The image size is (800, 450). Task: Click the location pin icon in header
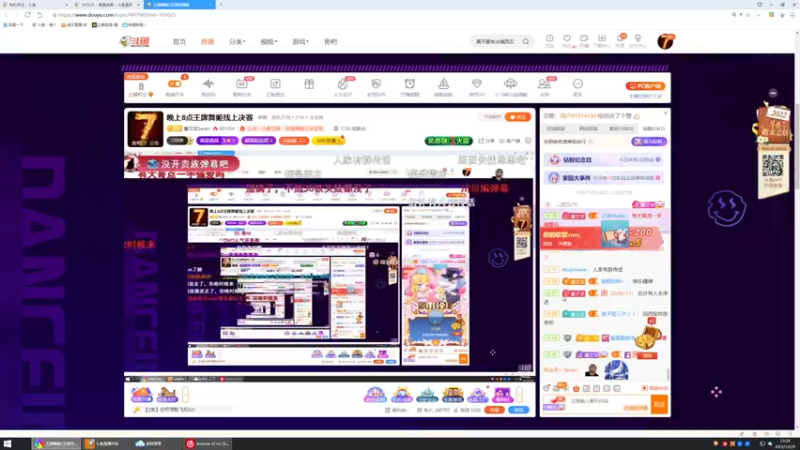coord(638,39)
